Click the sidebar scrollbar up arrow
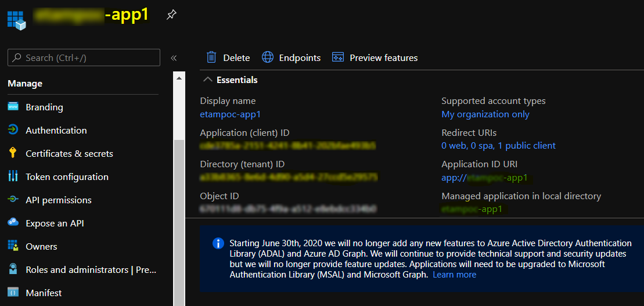The width and height of the screenshot is (644, 306). click(x=179, y=78)
